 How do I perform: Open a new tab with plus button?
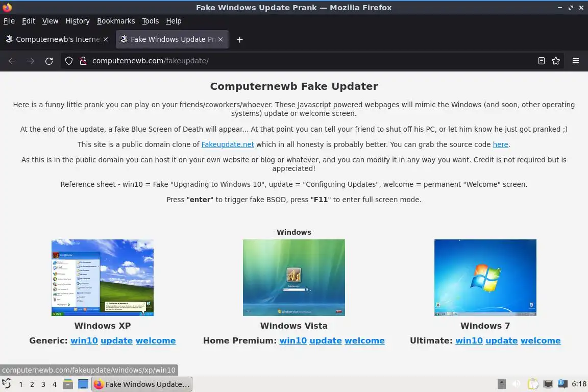point(239,39)
